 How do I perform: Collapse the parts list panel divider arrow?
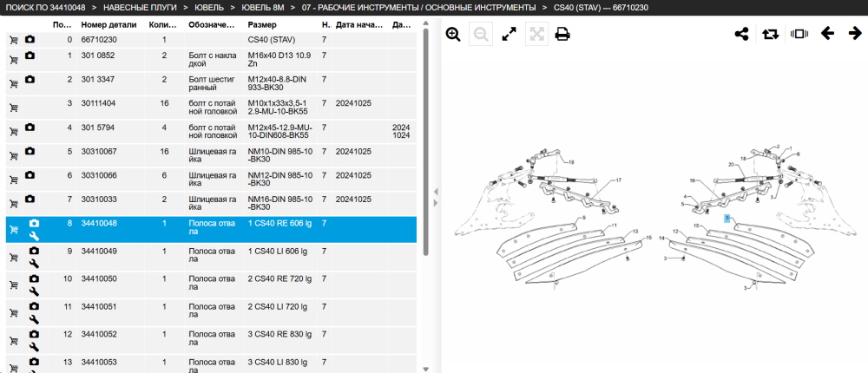(x=436, y=191)
